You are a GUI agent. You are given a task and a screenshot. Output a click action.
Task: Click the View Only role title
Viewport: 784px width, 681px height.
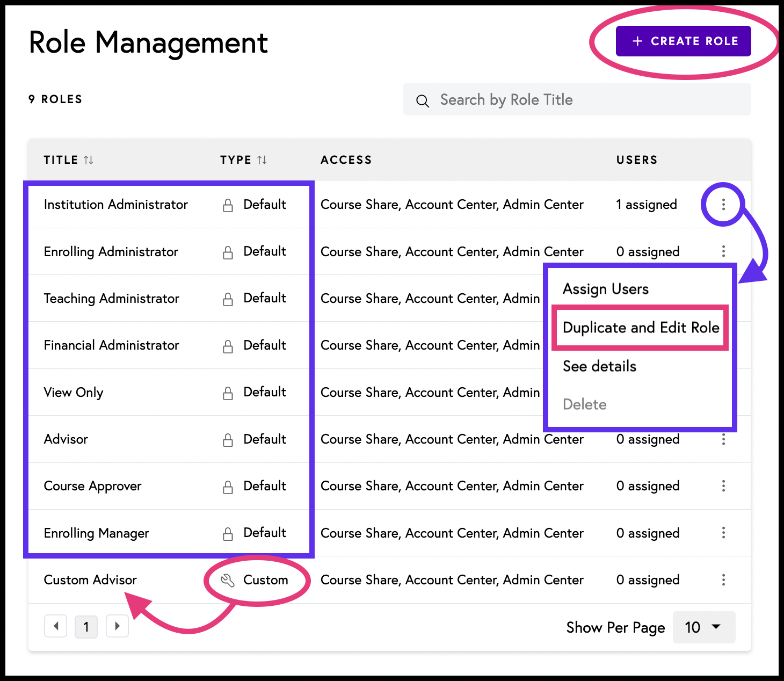[74, 393]
